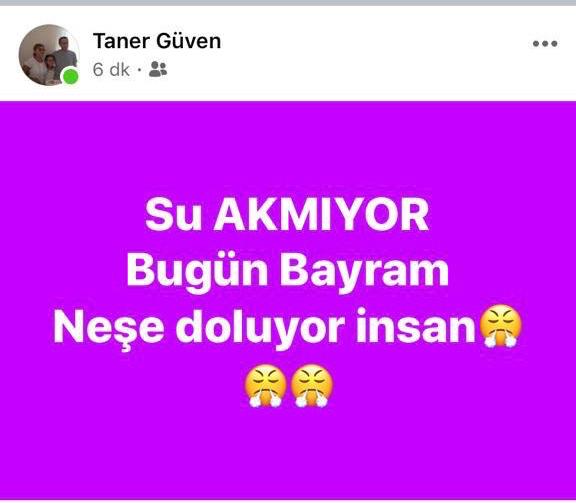Click the empty purple area below the emojis
The width and height of the screenshot is (576, 503).
point(288,454)
